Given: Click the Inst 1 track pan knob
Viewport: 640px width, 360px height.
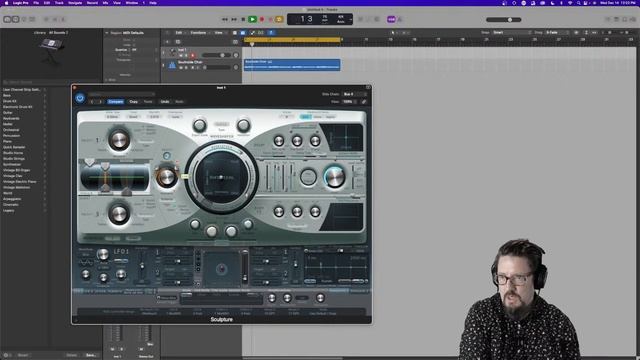Looking at the screenshot, I should click(236, 55).
